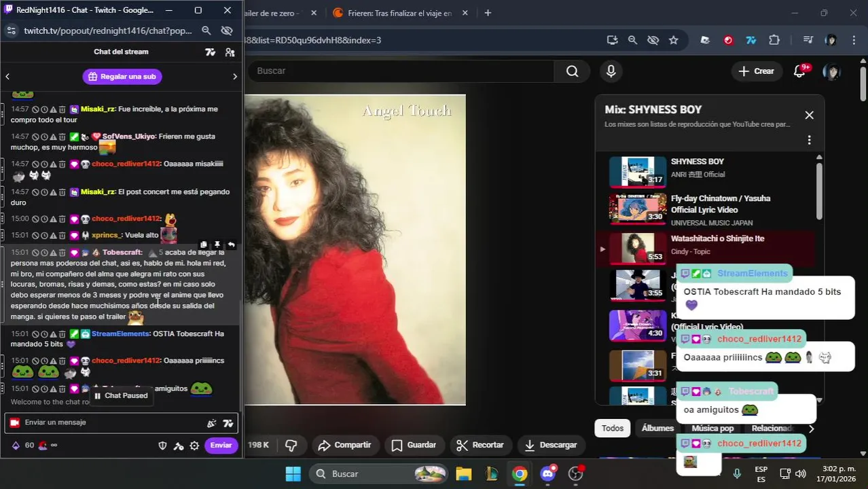This screenshot has width=868, height=489.
Task: Open the 7TV extension in Chrome toolbar
Action: (x=751, y=40)
